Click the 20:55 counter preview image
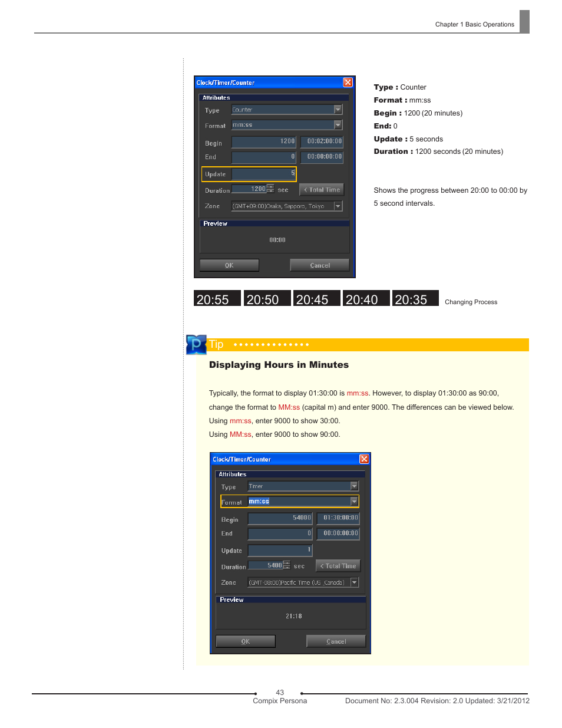This screenshot has height=728, width=562. (217, 298)
